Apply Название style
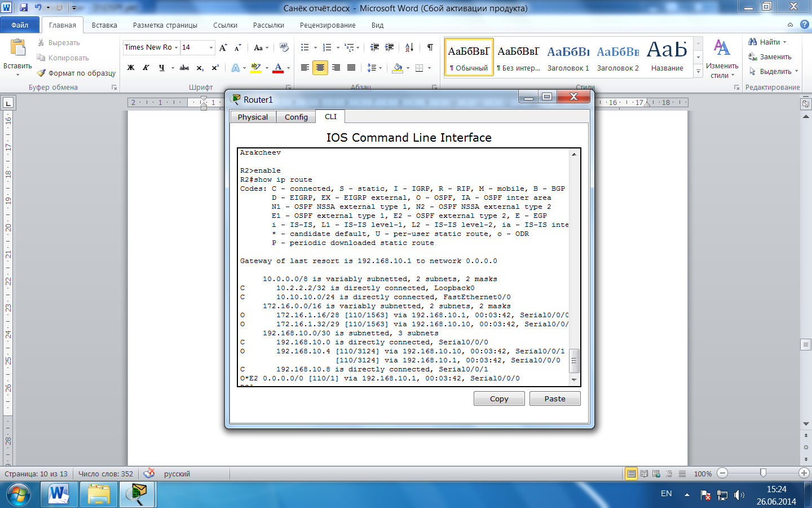This screenshot has height=508, width=812. pos(667,57)
